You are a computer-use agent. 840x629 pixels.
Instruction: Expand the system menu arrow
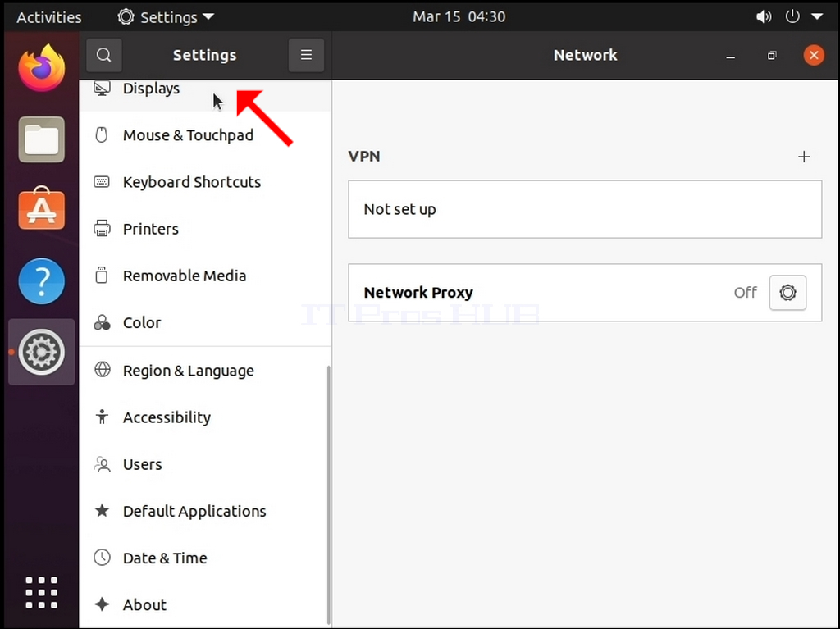(x=817, y=16)
